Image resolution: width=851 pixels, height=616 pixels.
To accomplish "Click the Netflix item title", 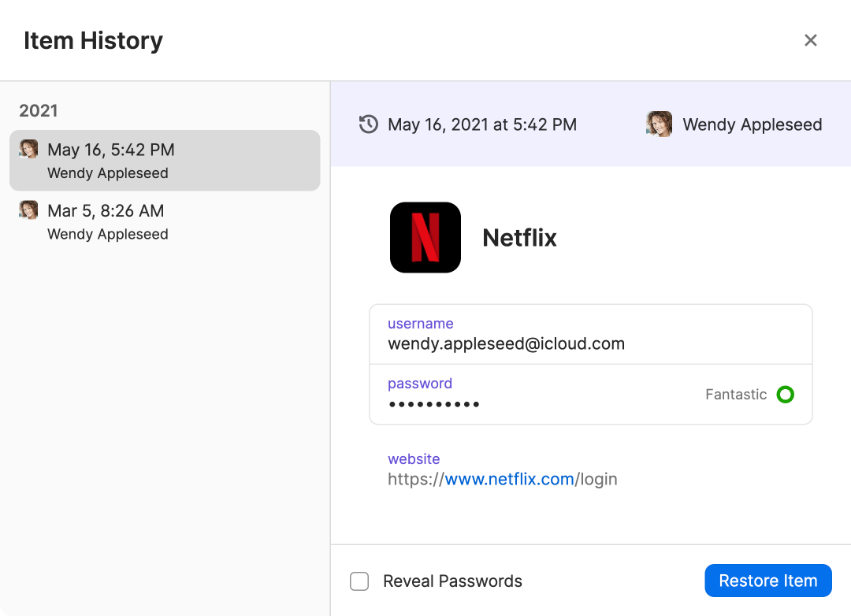I will [x=519, y=238].
